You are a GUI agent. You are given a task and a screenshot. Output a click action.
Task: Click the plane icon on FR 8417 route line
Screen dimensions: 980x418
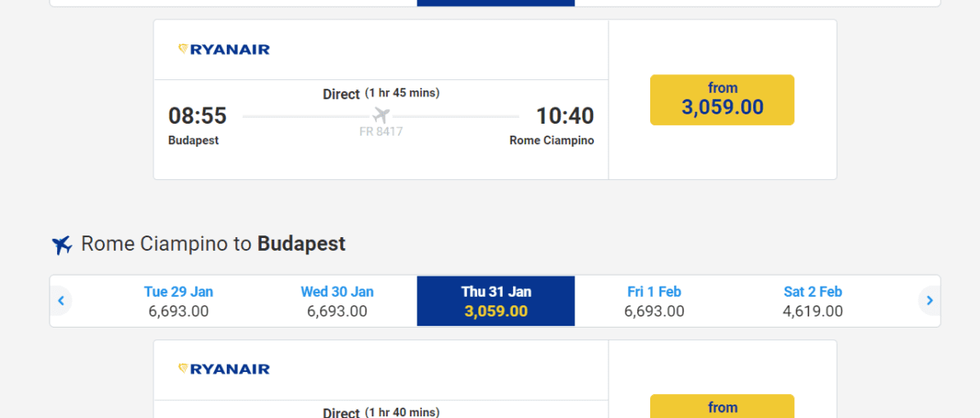pyautogui.click(x=381, y=116)
